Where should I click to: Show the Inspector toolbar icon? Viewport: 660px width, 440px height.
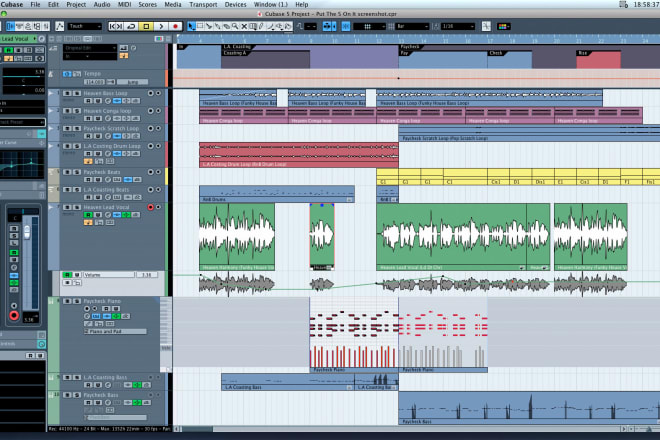pos(11,27)
